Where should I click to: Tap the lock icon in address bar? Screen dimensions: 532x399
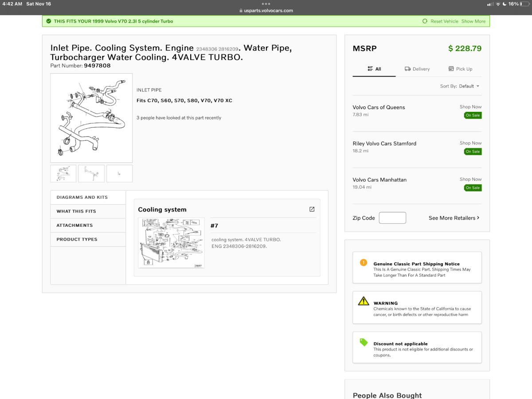(241, 11)
